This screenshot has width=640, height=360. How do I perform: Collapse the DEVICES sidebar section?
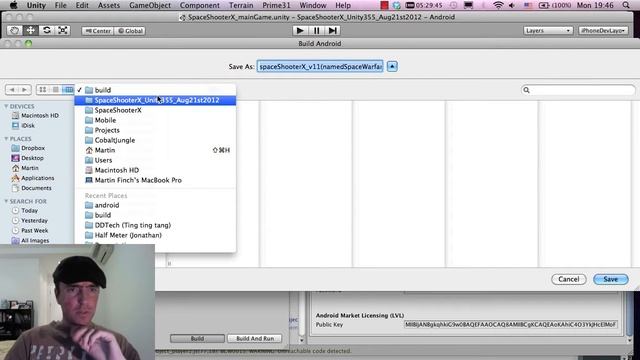[6, 106]
